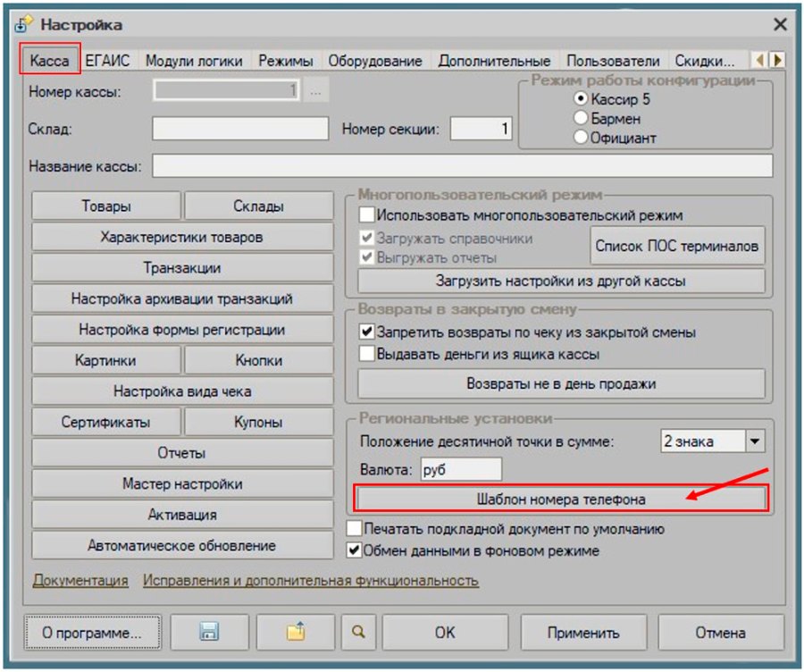Image resolution: width=804 pixels, height=672 pixels.
Task: Switch to the Модули логики tab
Action: coord(194,61)
